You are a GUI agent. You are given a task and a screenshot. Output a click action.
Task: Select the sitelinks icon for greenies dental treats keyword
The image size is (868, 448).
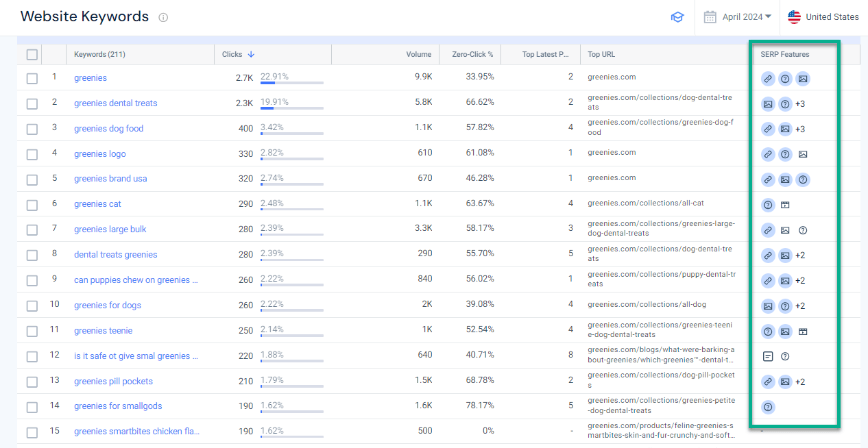click(768, 104)
